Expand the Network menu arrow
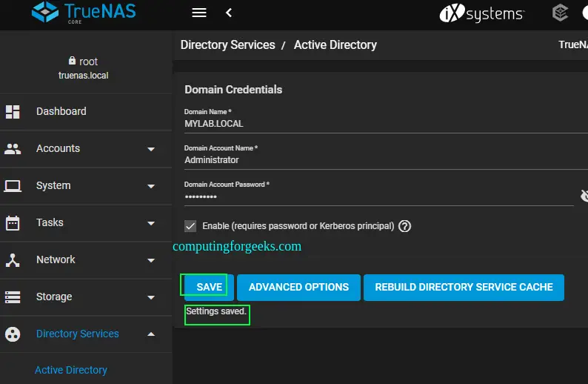The width and height of the screenshot is (588, 384). pos(151,260)
